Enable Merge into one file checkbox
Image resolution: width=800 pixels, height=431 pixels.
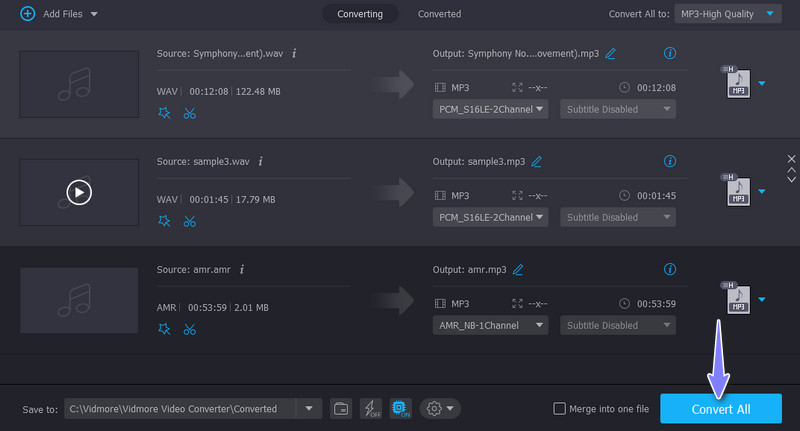tap(560, 408)
